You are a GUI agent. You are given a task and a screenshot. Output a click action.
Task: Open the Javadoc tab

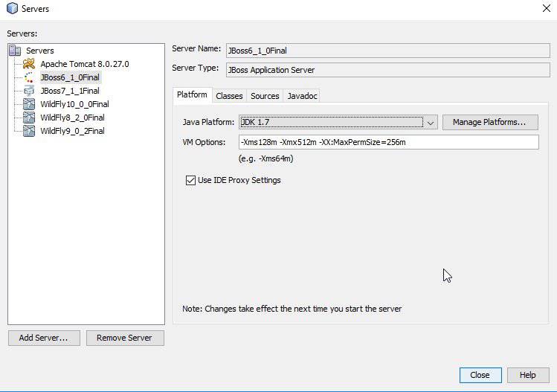point(303,96)
